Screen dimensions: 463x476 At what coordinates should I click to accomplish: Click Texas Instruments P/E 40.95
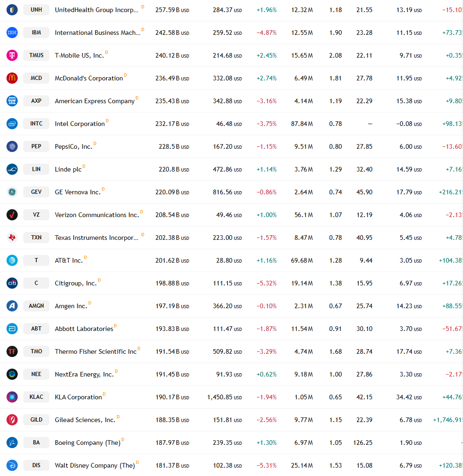coord(364,238)
